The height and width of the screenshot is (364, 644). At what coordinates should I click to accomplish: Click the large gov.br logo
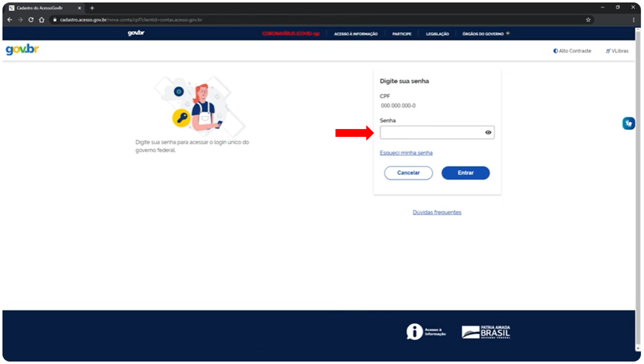tap(22, 49)
